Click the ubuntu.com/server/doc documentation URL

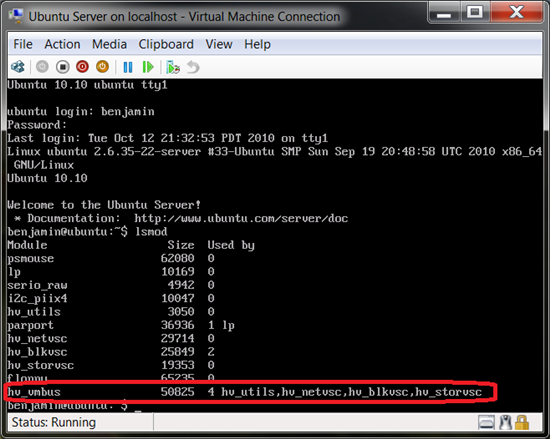241,218
